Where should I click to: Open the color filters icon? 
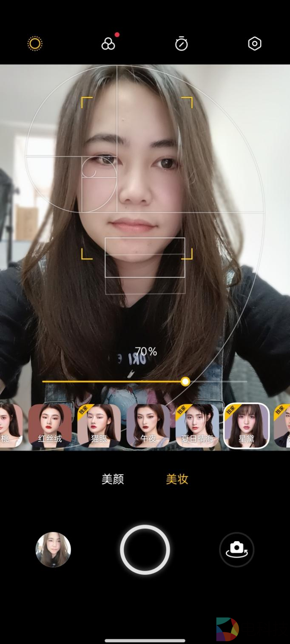pos(108,44)
